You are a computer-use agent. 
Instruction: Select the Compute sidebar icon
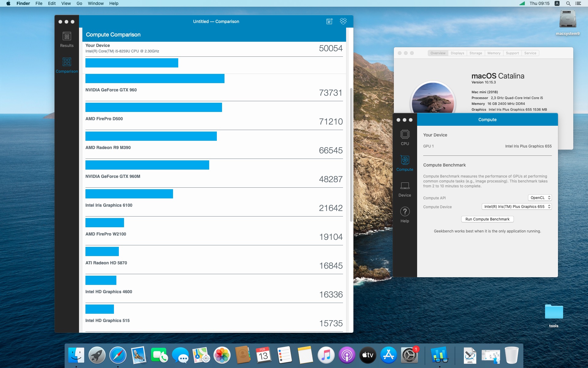tap(405, 163)
